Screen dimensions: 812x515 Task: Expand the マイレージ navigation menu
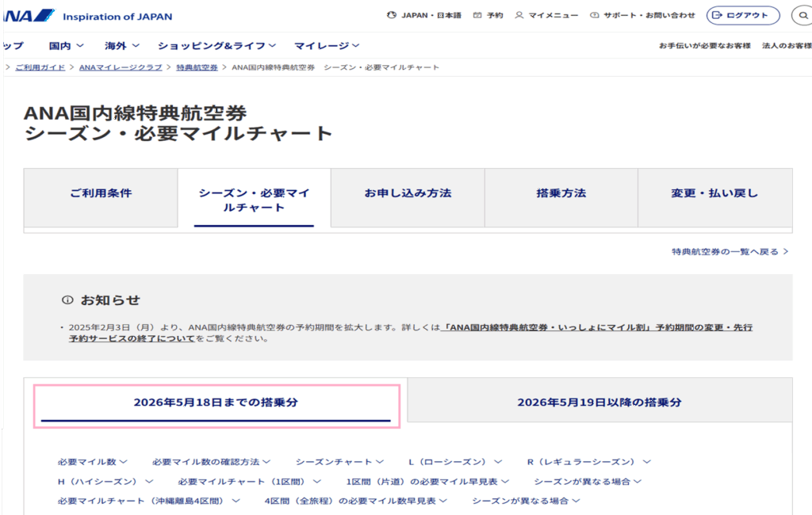327,46
